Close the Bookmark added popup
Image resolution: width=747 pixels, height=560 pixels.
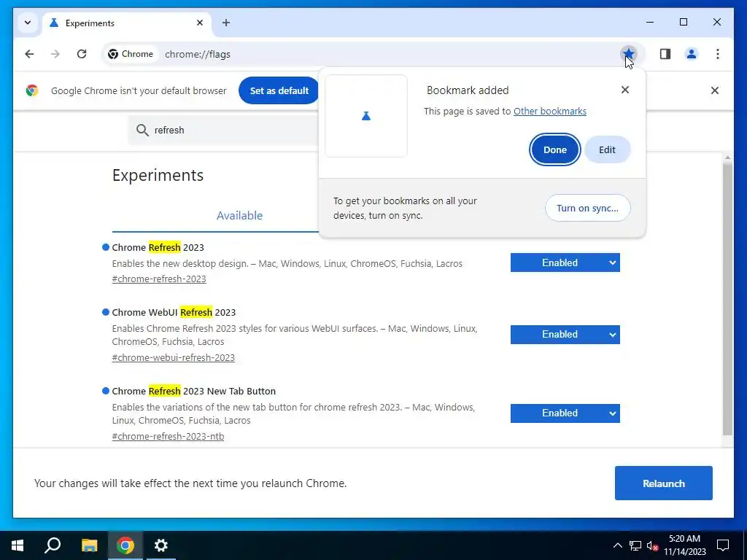[x=625, y=90]
